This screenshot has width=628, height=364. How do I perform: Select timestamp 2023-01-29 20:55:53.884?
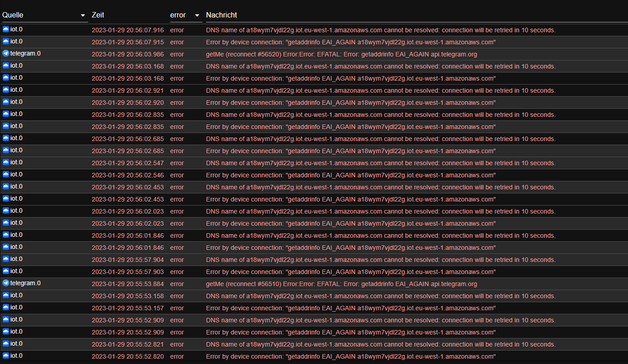(128, 284)
